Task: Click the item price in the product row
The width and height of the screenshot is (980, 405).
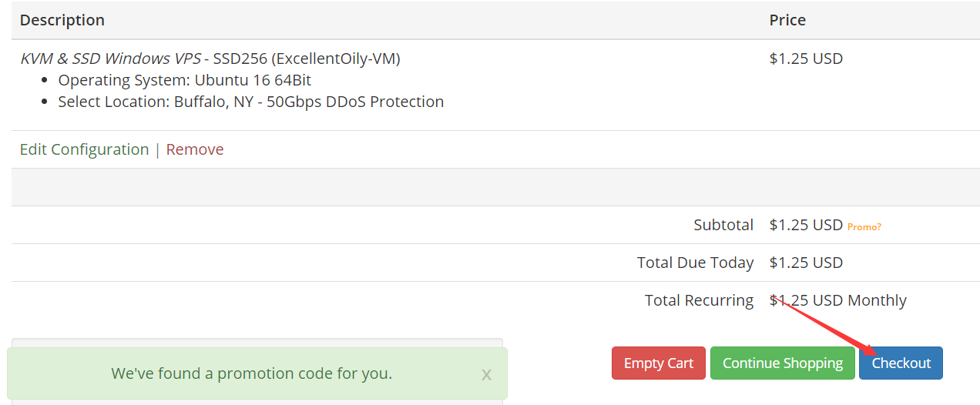Action: click(x=806, y=59)
